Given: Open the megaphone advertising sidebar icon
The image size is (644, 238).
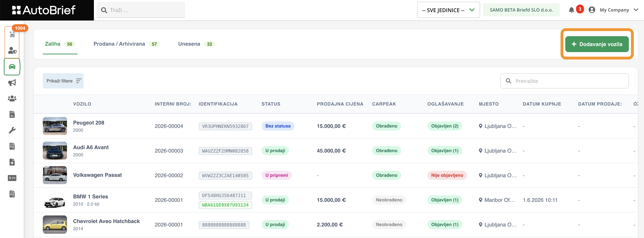Looking at the screenshot, I should click(12, 83).
